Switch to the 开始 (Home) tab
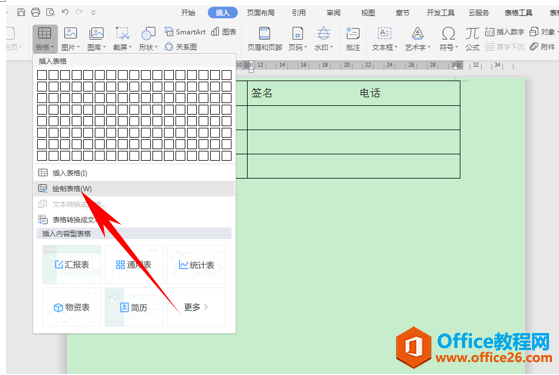This screenshot has height=375, width=559. (188, 13)
